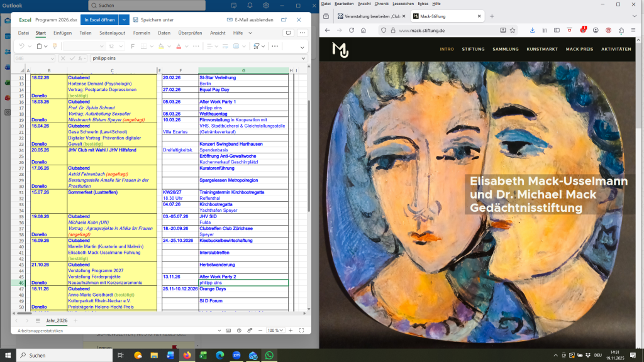Open the Seitenlayout ribbon tab
Viewport: 644px width, 362px height.
(x=112, y=33)
